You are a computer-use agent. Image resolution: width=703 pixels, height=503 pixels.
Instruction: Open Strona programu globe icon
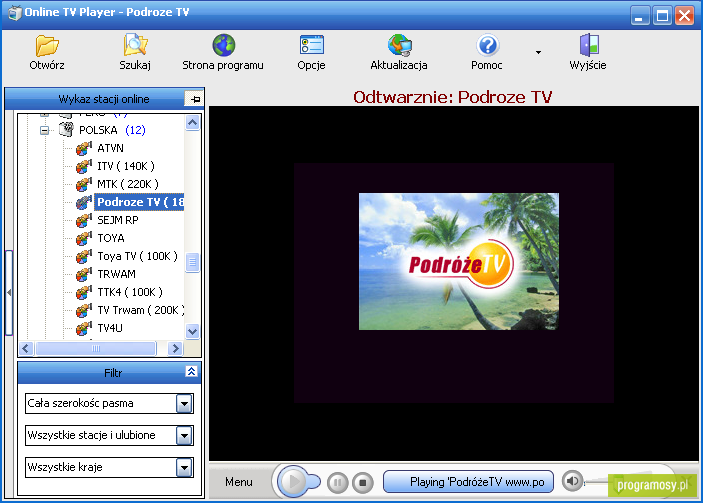pos(224,45)
